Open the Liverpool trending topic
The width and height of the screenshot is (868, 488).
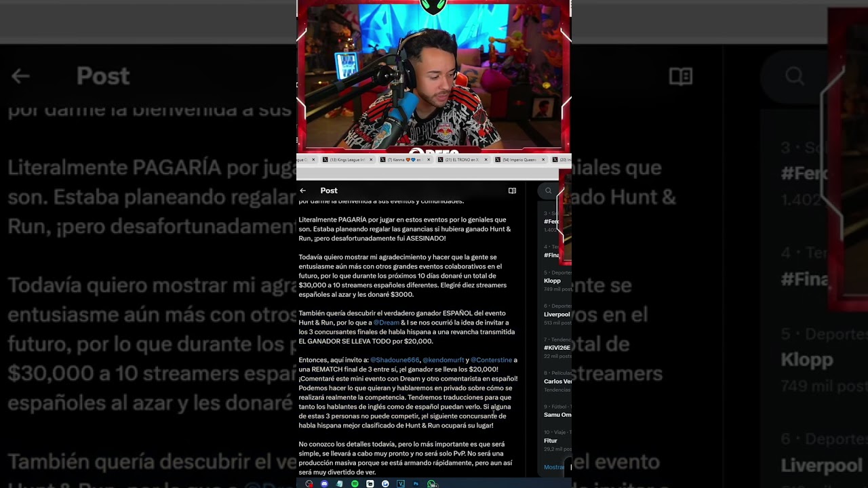pos(557,314)
